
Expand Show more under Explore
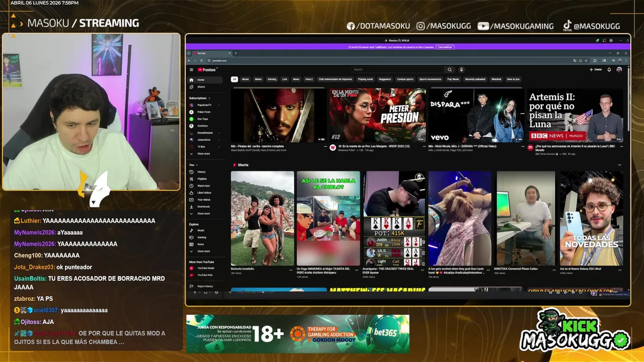(x=205, y=251)
